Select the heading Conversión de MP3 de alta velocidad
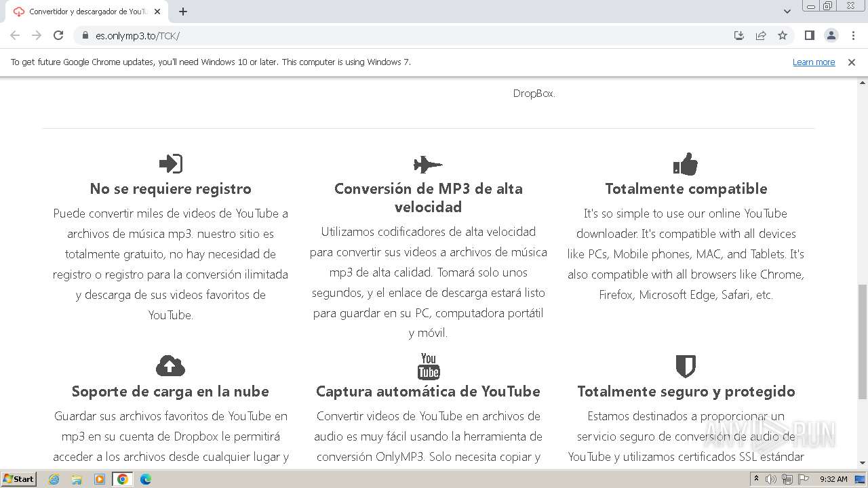Image resolution: width=868 pixels, height=488 pixels. [429, 198]
